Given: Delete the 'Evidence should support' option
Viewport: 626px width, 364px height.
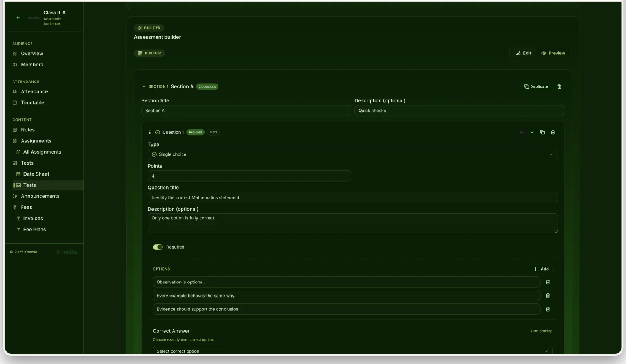Looking at the screenshot, I should click(x=548, y=309).
